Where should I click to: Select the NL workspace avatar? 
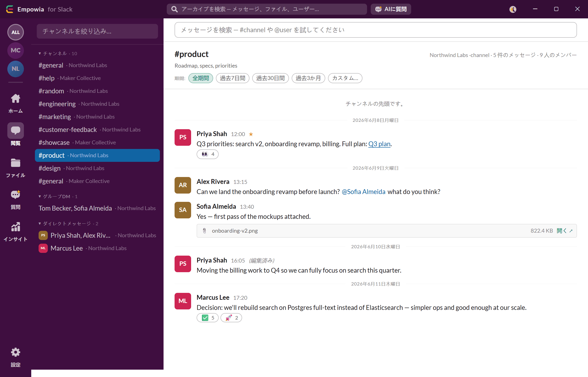coord(15,69)
